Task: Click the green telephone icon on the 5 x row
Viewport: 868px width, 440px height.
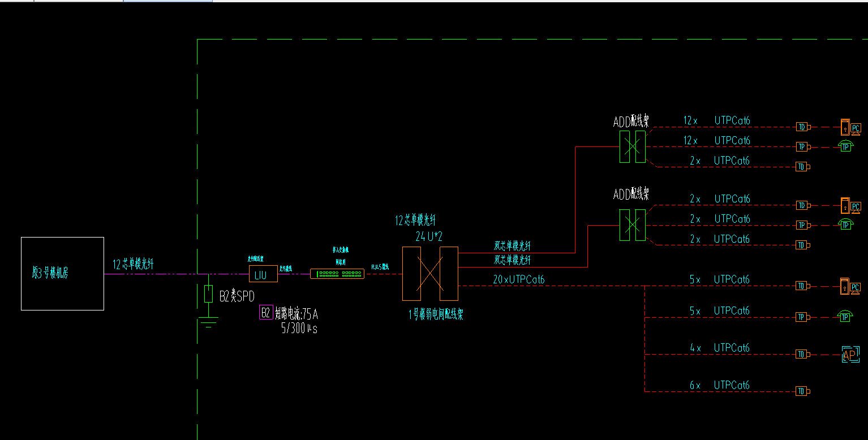Action: (x=845, y=316)
